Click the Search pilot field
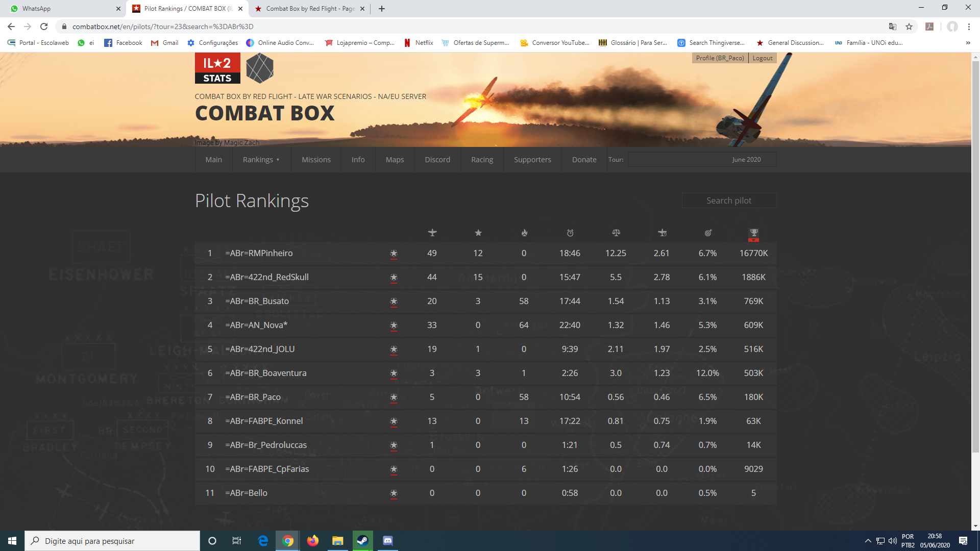 pyautogui.click(x=729, y=201)
